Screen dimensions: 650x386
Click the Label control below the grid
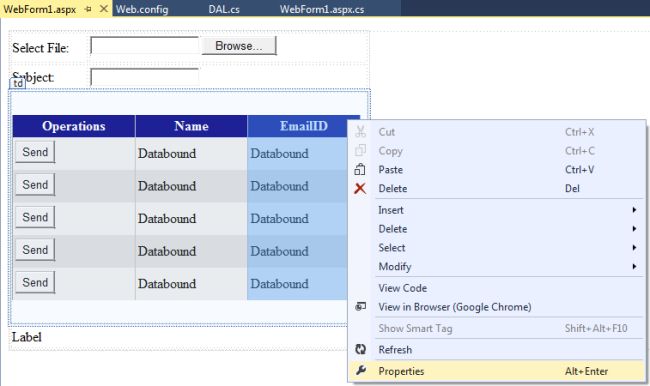click(x=27, y=337)
